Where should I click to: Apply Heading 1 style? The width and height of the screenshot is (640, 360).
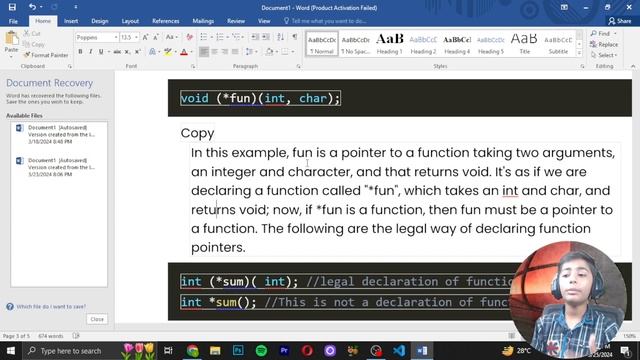click(x=389, y=44)
